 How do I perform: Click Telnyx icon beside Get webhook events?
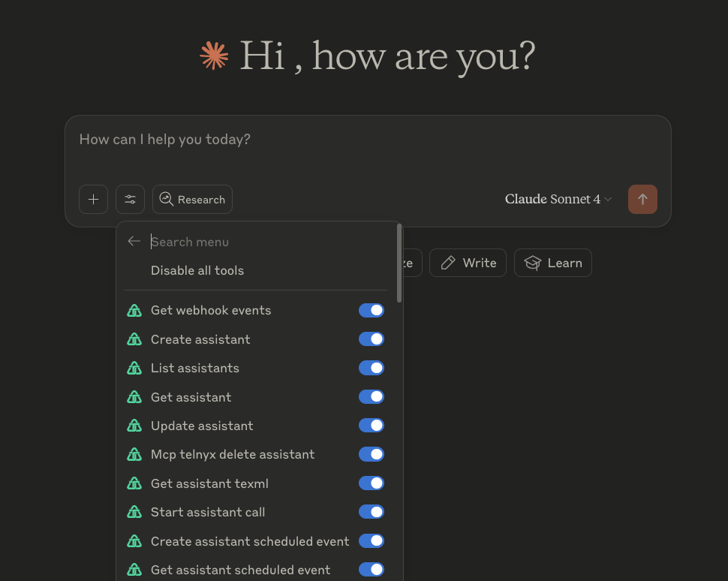(x=134, y=310)
